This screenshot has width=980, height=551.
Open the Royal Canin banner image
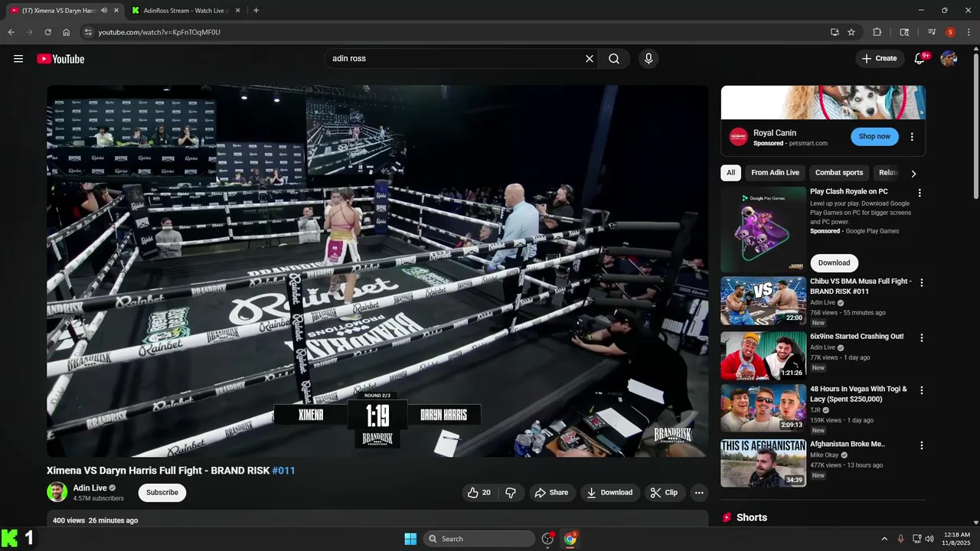[823, 102]
